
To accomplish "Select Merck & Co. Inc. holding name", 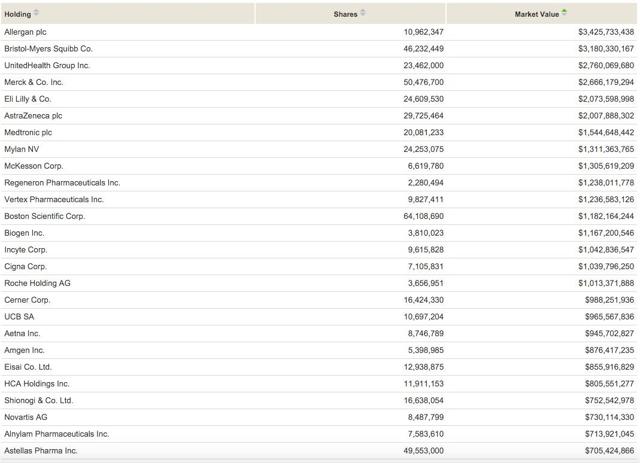I will pyautogui.click(x=33, y=82).
